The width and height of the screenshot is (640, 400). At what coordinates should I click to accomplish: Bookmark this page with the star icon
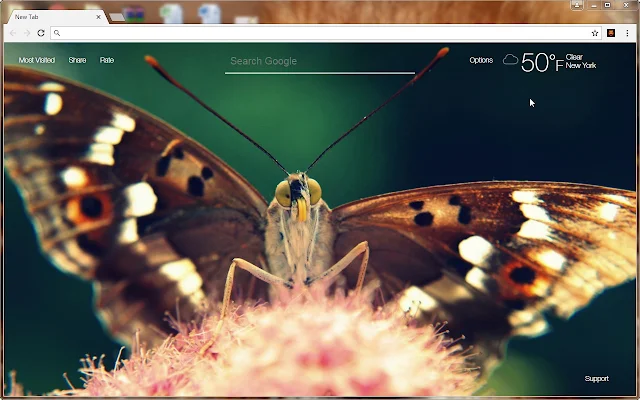pyautogui.click(x=595, y=33)
